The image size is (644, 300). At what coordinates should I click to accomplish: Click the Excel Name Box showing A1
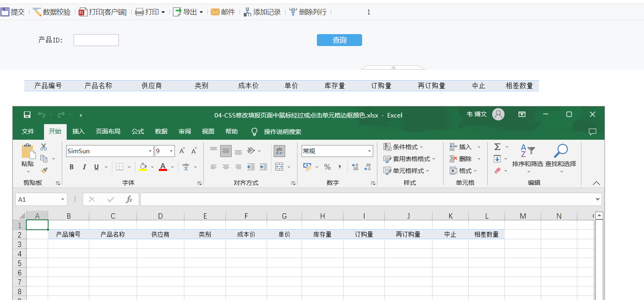click(x=41, y=199)
